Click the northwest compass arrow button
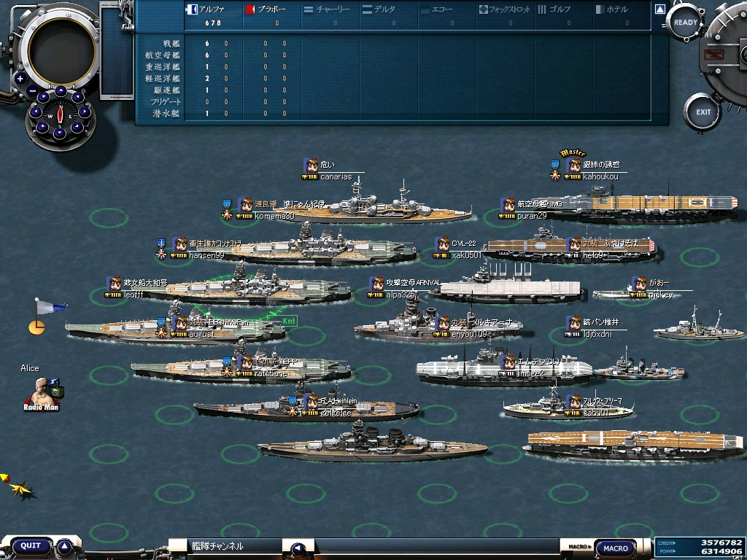This screenshot has height=560, width=747. pos(43,98)
